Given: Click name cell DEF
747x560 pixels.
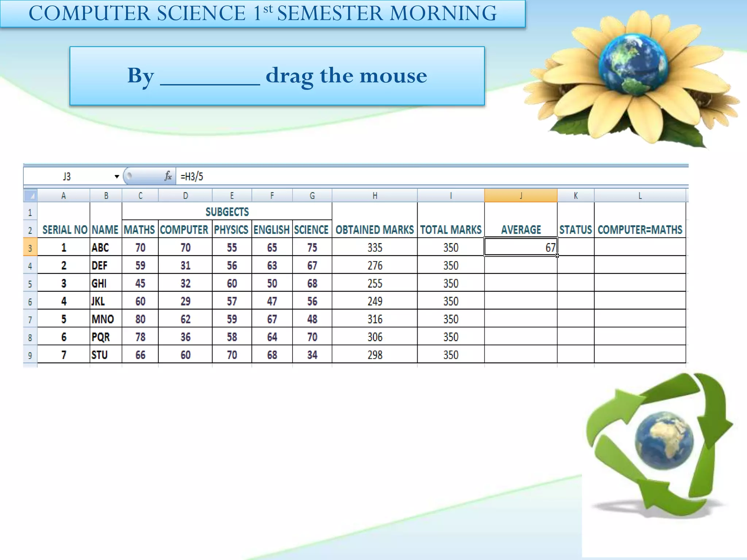Looking at the screenshot, I should pyautogui.click(x=106, y=265).
